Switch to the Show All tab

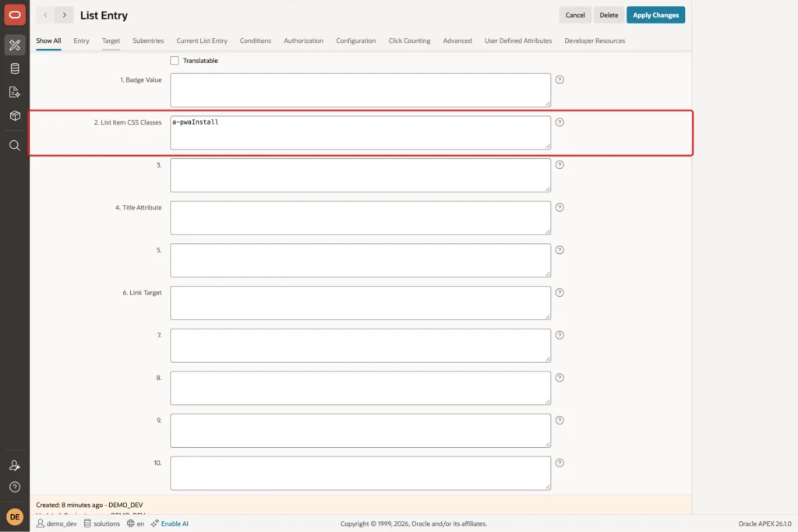tap(48, 41)
